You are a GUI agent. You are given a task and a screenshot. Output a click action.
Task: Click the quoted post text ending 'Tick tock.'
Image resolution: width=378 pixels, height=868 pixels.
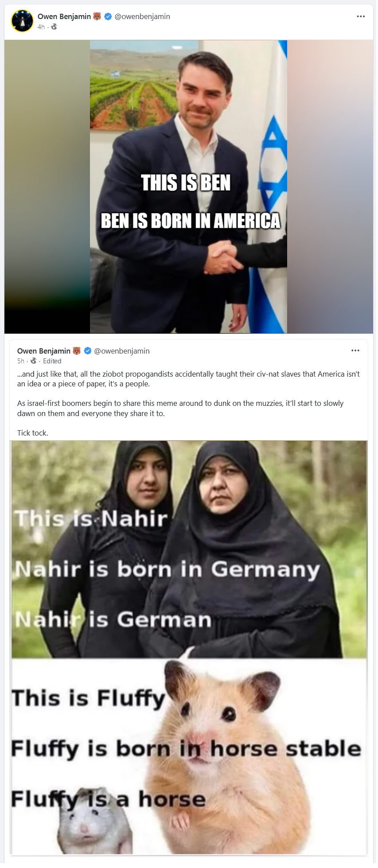(x=189, y=403)
